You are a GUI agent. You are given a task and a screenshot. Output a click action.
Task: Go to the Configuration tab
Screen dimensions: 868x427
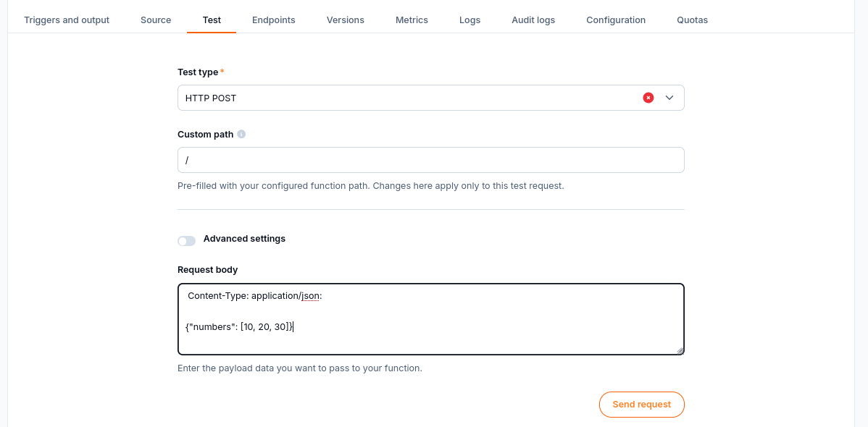tap(616, 20)
